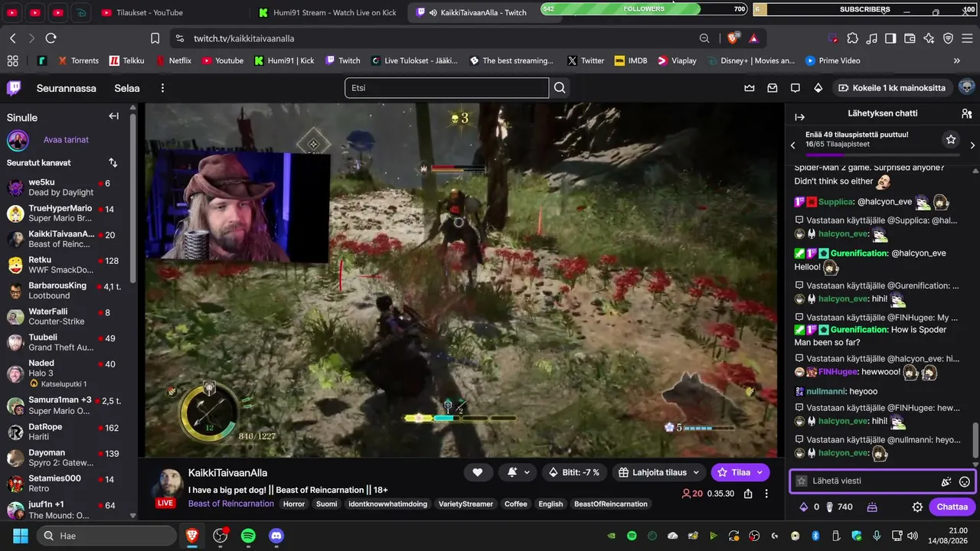980x551 pixels.
Task: Open the Seurannassa nav item
Action: [67, 88]
